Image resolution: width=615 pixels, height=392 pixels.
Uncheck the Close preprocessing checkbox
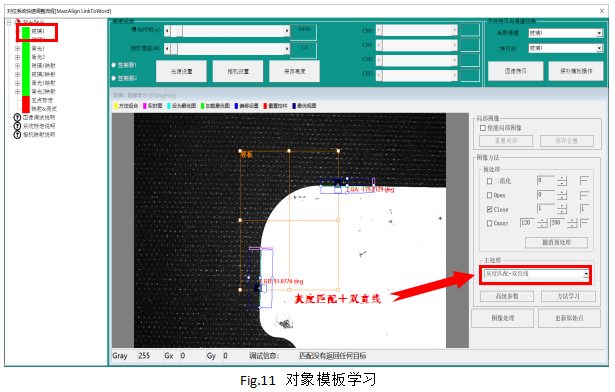pos(489,210)
